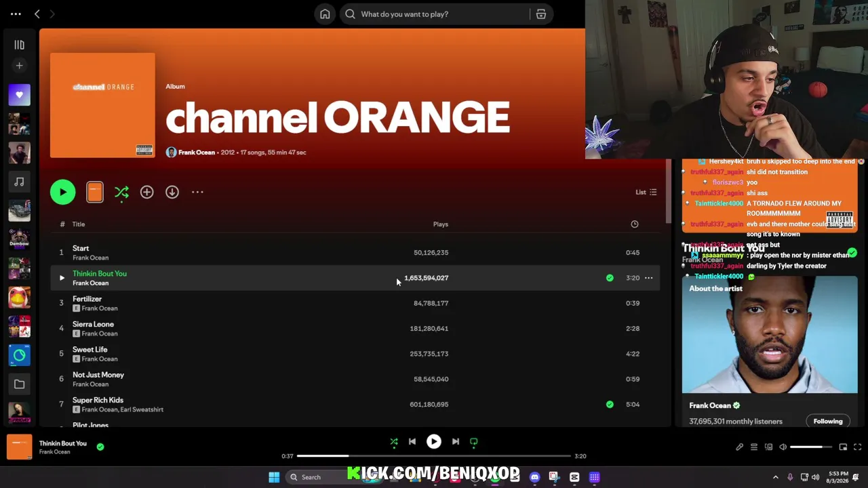The image size is (868, 488).
Task: Select the Sierra Leone track row
Action: pyautogui.click(x=355, y=329)
